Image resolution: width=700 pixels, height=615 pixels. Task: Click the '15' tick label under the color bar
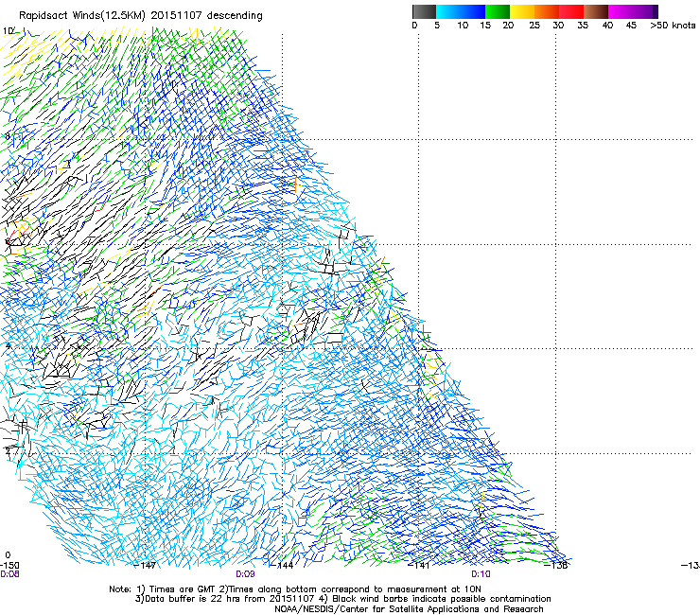485,26
